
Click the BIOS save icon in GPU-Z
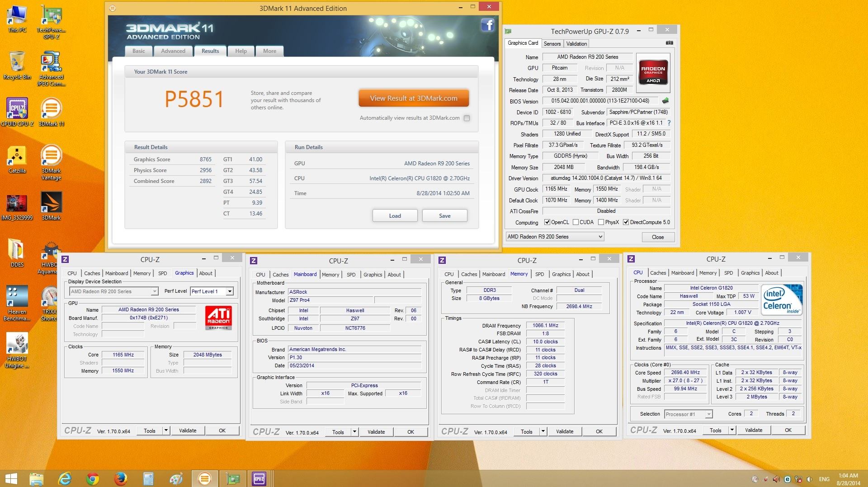pyautogui.click(x=665, y=101)
